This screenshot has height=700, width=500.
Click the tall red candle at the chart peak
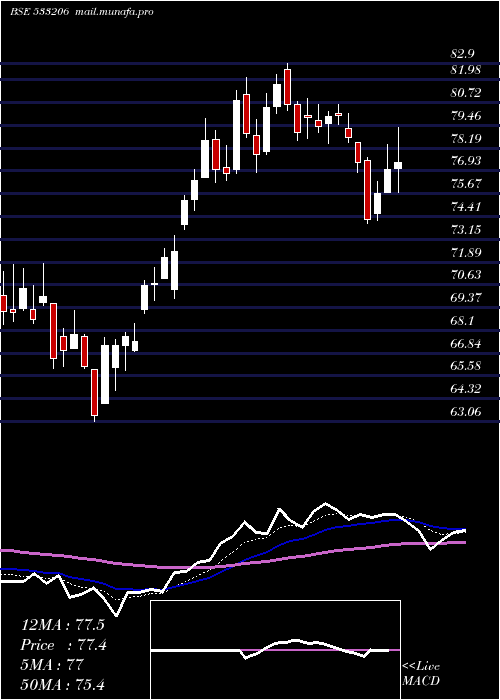coord(287,87)
